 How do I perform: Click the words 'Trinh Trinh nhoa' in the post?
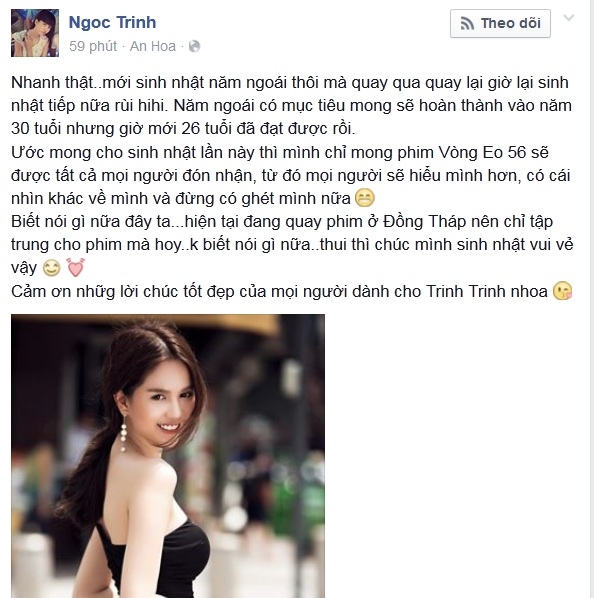click(x=487, y=292)
